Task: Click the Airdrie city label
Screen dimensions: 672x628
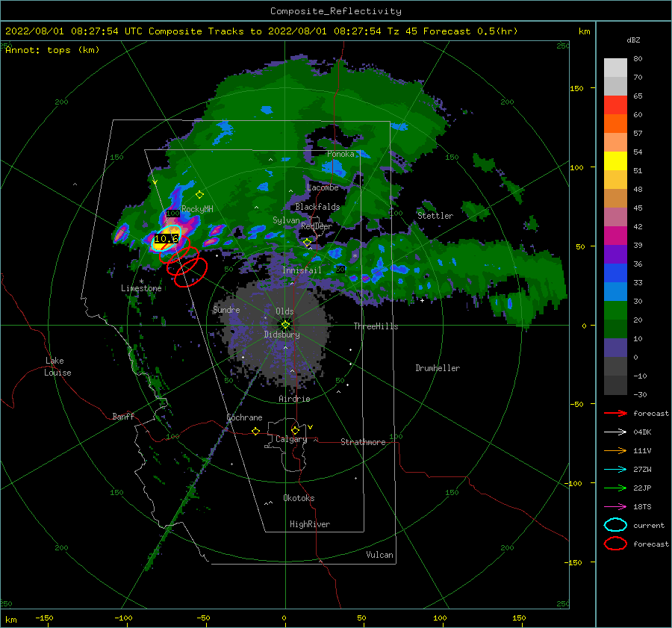Action: tap(294, 399)
